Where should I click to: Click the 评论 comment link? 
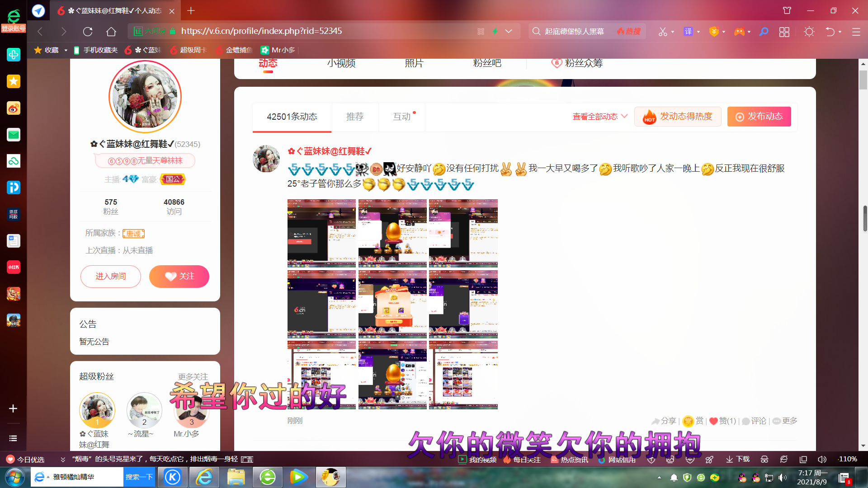[x=754, y=421]
